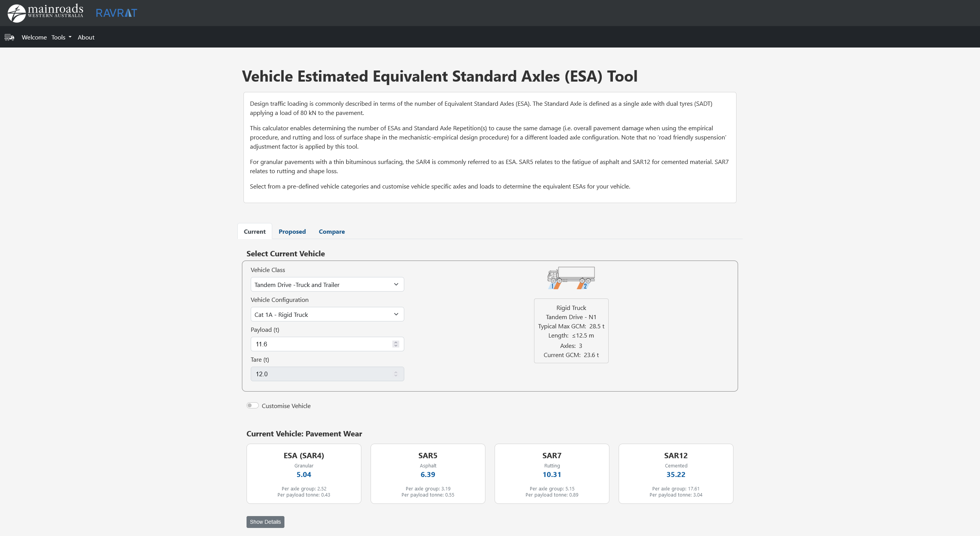Increase payload using stepper arrows
980x536 pixels.
click(396, 342)
